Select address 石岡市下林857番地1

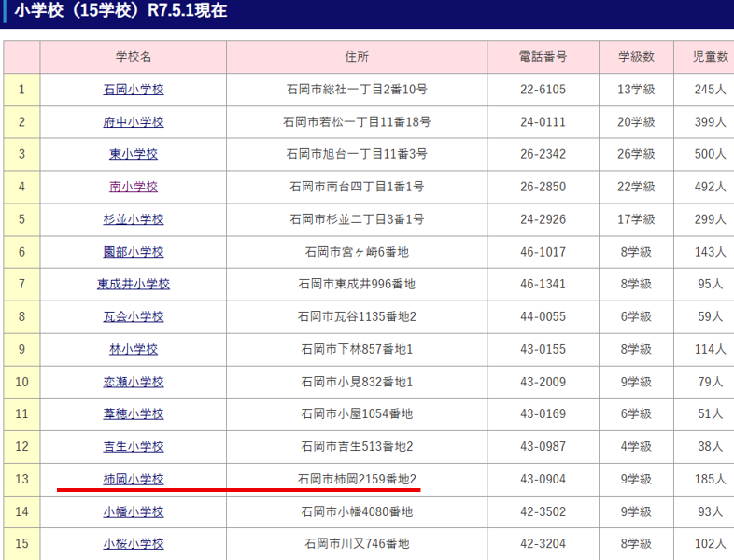pyautogui.click(x=357, y=349)
